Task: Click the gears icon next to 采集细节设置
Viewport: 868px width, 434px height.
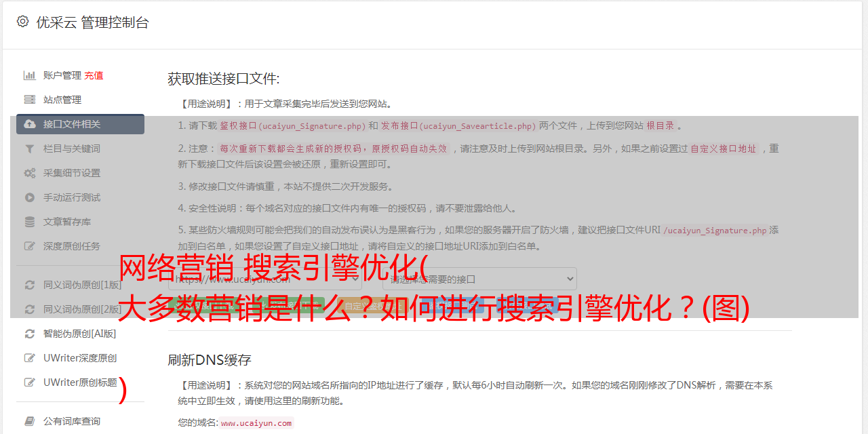Action: pos(30,173)
